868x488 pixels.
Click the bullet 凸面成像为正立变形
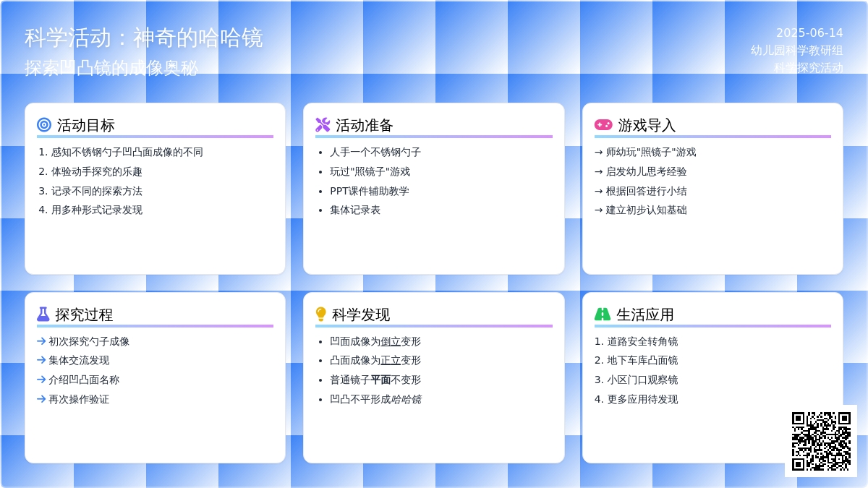coord(375,360)
